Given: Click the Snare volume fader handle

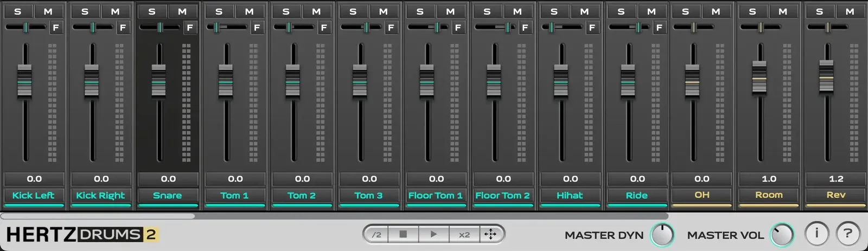Looking at the screenshot, I should coord(159,81).
